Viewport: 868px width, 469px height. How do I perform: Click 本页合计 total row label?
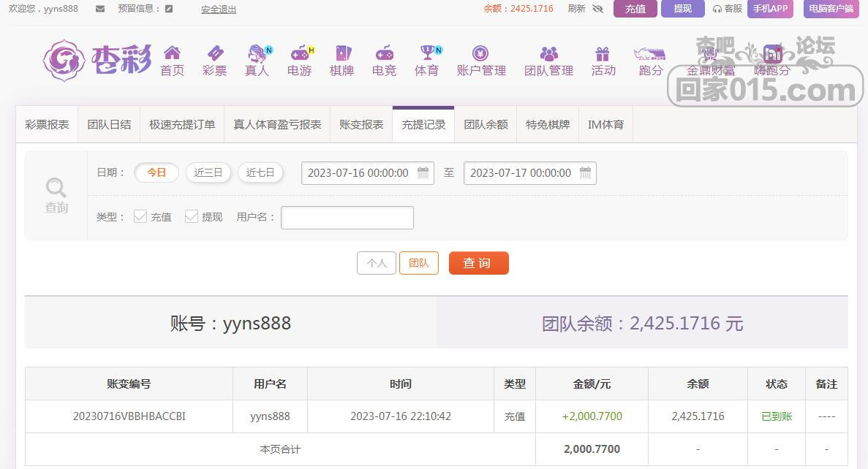coord(280,449)
